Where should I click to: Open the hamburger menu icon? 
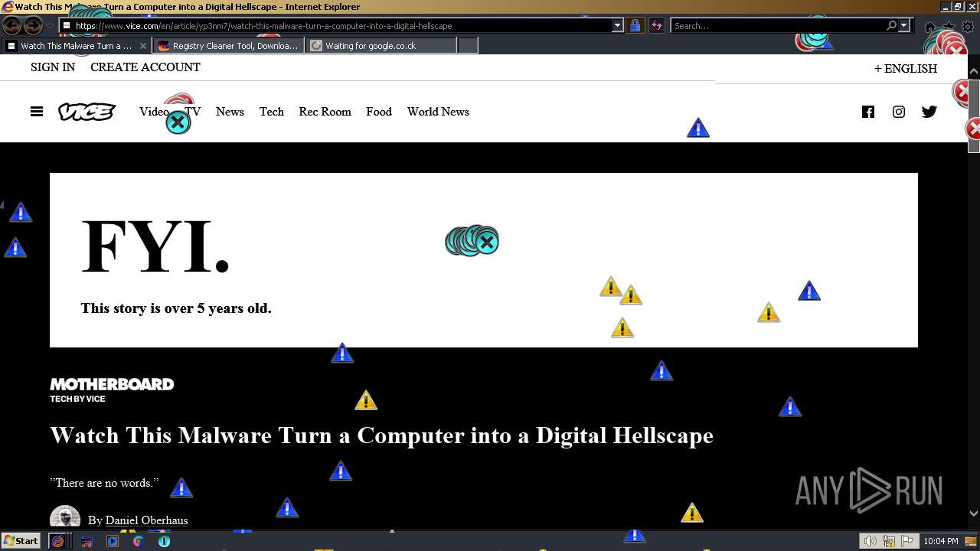[x=37, y=112]
